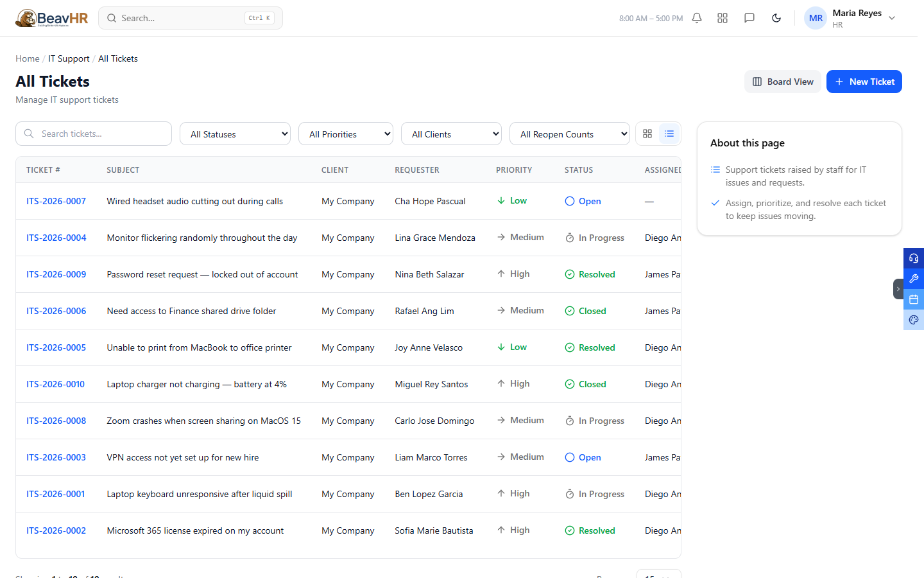Click Low priority of ITS-2026-0007
Viewport: 924px width, 578px height.
512,200
